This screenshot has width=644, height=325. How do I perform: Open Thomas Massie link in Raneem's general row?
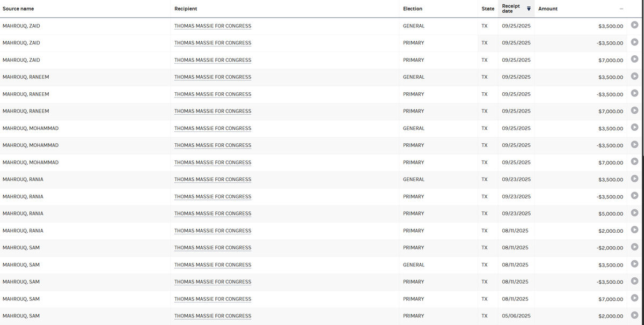[213, 77]
